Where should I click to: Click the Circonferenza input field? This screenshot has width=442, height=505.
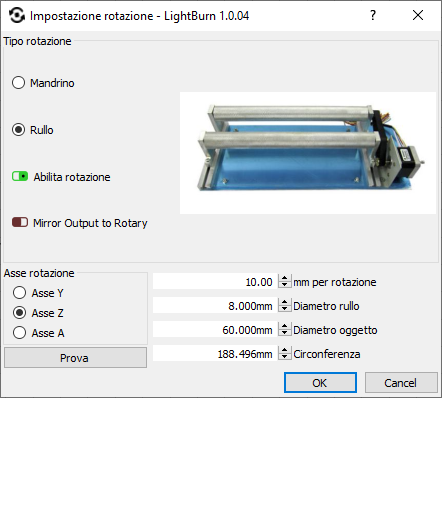(x=215, y=354)
